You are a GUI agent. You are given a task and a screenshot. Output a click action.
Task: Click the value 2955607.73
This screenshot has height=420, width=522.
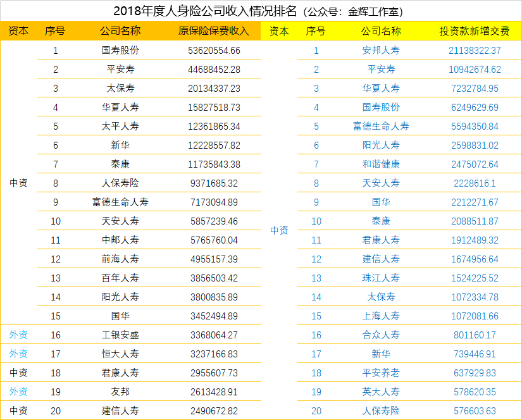click(214, 373)
